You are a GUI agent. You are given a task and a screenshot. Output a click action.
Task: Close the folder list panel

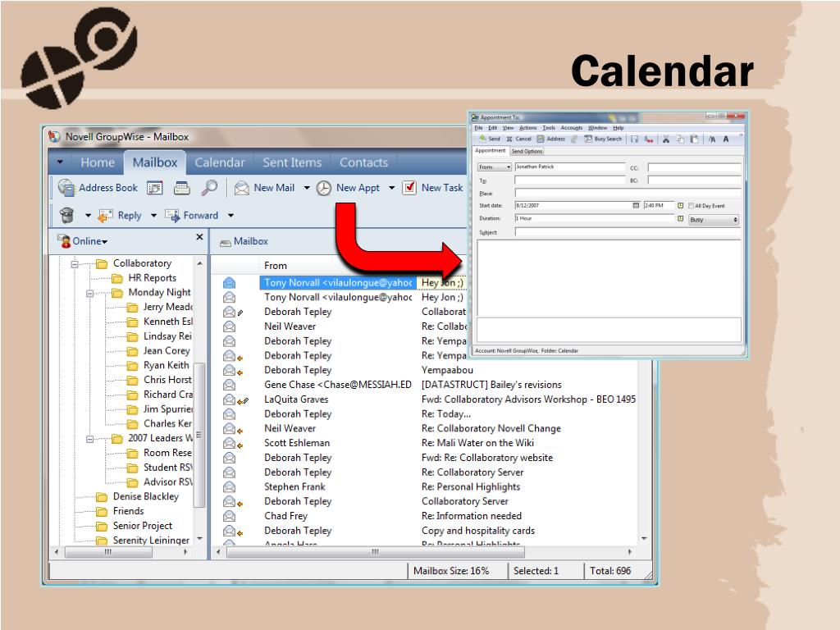click(x=199, y=237)
